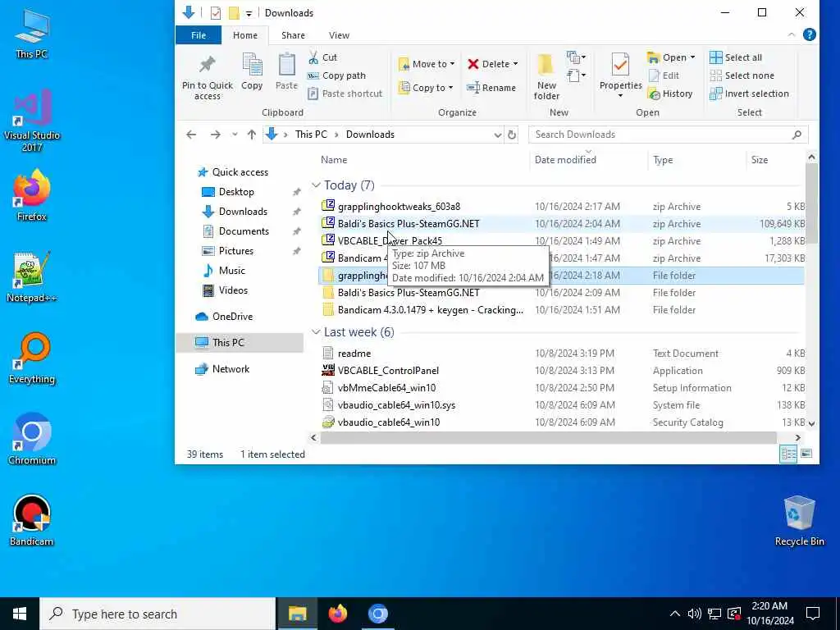This screenshot has height=630, width=840.
Task: Click Select all in ribbon
Action: click(x=736, y=57)
